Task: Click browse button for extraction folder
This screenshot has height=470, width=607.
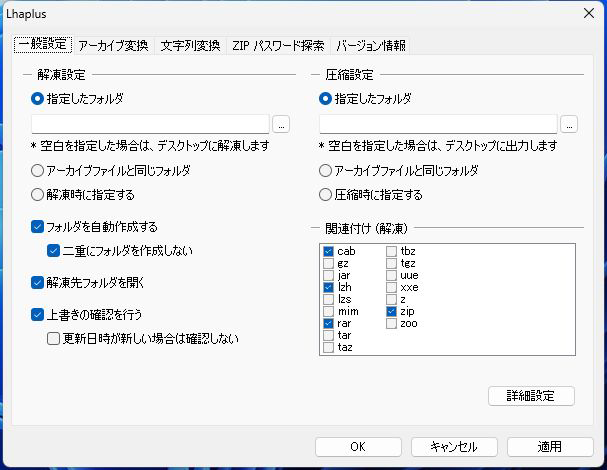Action: pyautogui.click(x=281, y=124)
